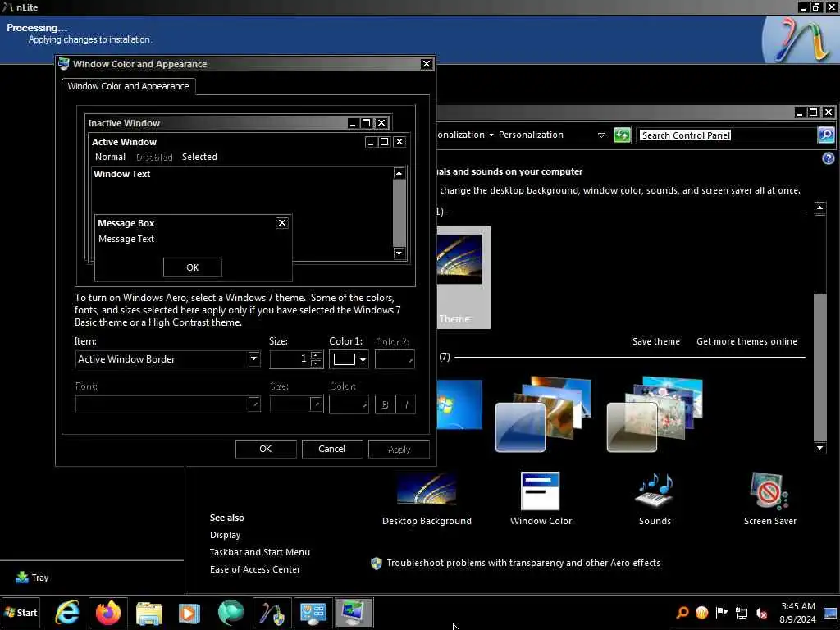The width and height of the screenshot is (840, 630).
Task: Click Personalization in the breadcrumb
Action: (x=531, y=135)
